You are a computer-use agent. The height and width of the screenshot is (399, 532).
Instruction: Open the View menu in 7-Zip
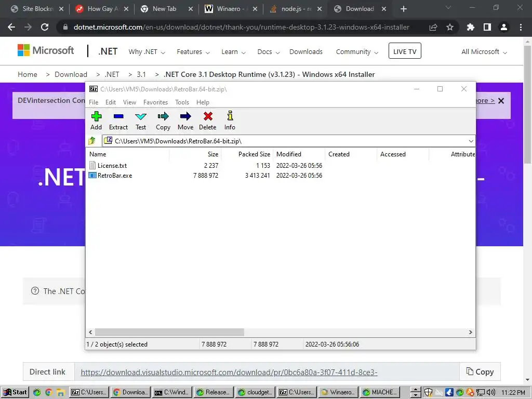coord(129,102)
